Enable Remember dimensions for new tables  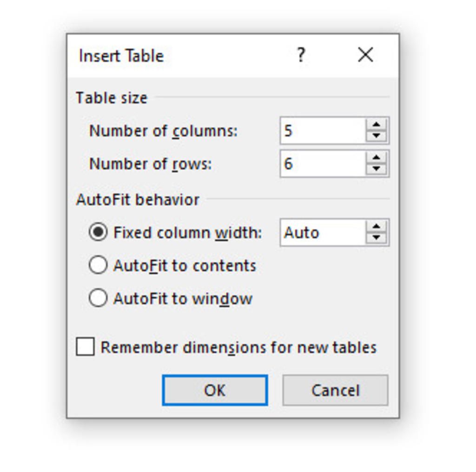tap(85, 347)
